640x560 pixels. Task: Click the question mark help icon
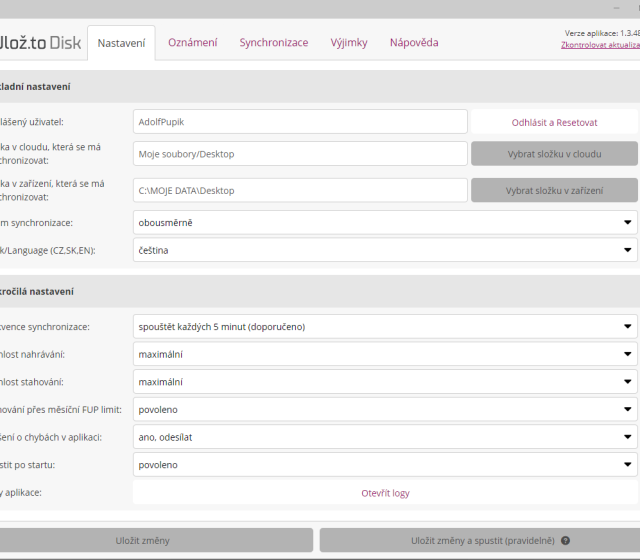click(566, 541)
